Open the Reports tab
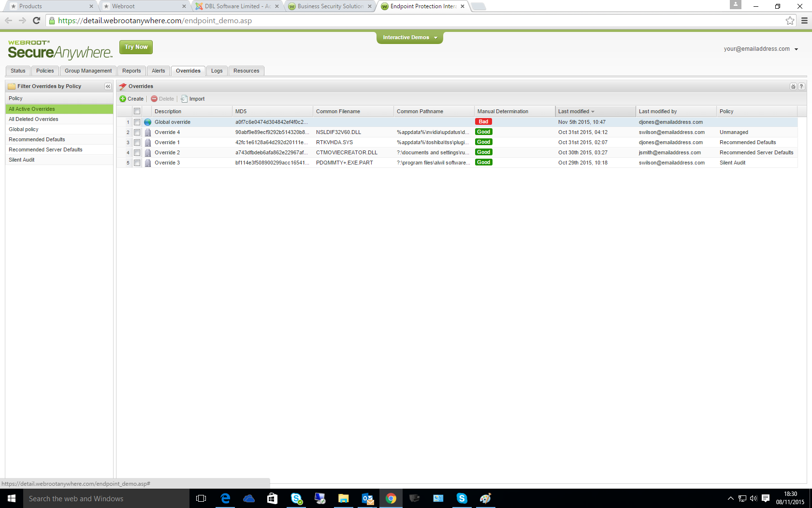812x508 pixels. [131, 71]
